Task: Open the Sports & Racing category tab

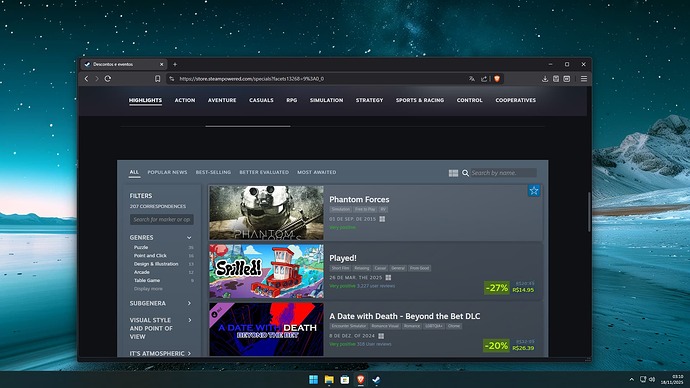Action: [420, 100]
